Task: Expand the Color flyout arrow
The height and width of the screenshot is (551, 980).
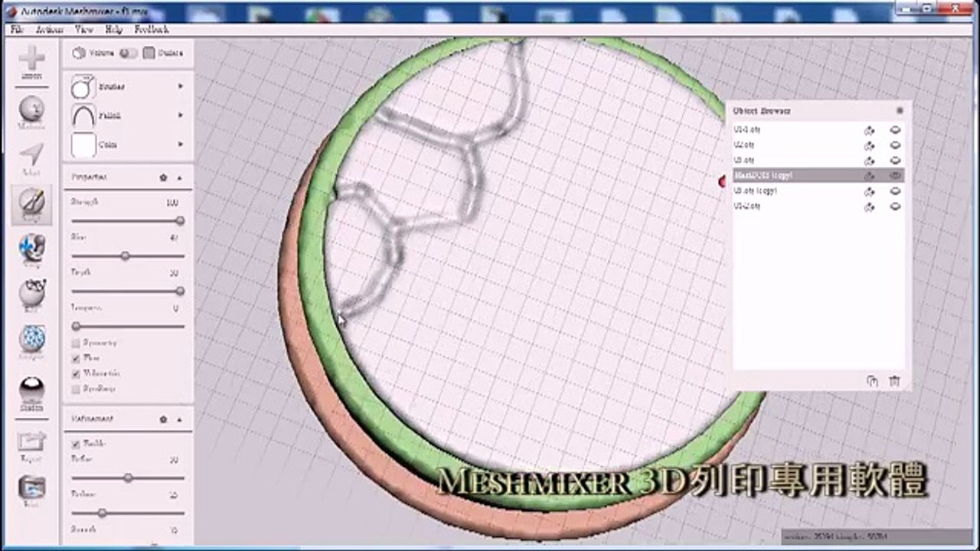Action: coord(181,144)
